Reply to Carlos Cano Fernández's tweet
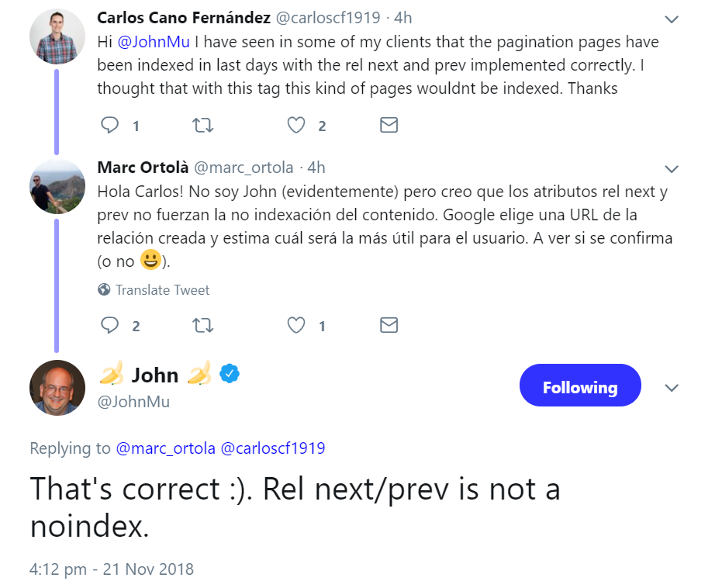722x588 pixels. click(x=111, y=124)
